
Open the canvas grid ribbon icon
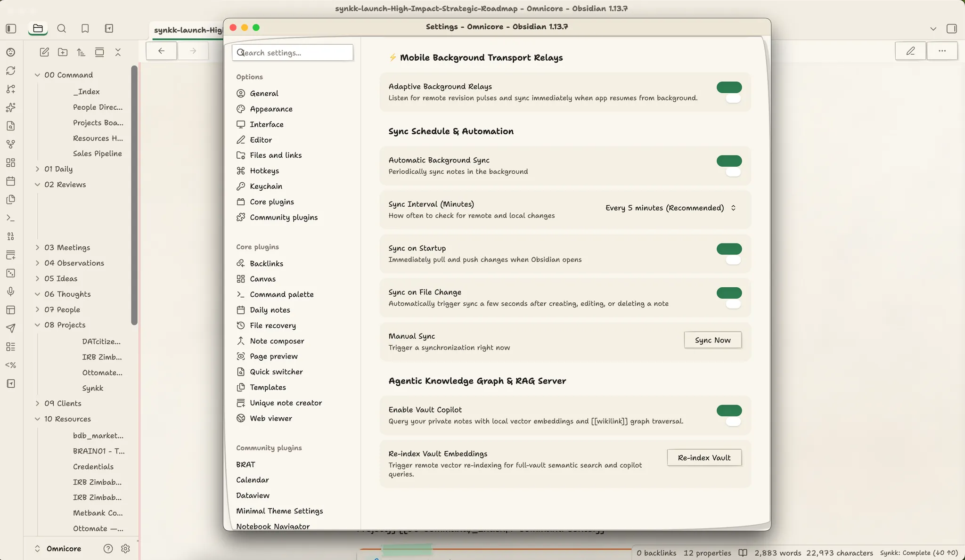11,162
